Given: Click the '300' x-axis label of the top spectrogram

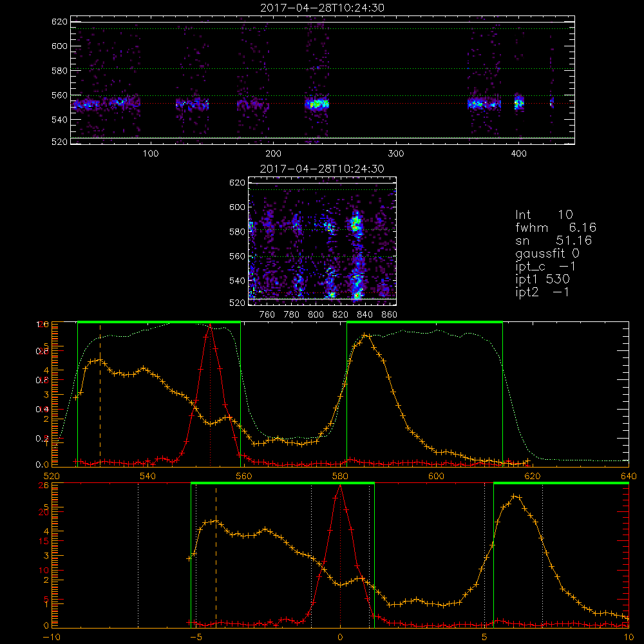Looking at the screenshot, I should [396, 154].
